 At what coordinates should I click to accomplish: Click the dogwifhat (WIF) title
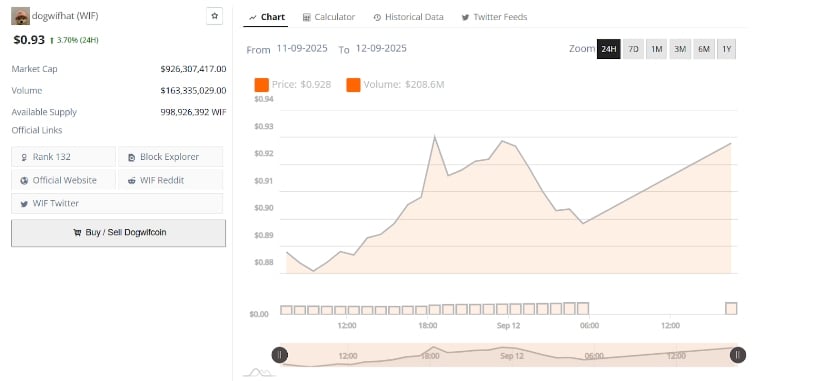pos(65,16)
